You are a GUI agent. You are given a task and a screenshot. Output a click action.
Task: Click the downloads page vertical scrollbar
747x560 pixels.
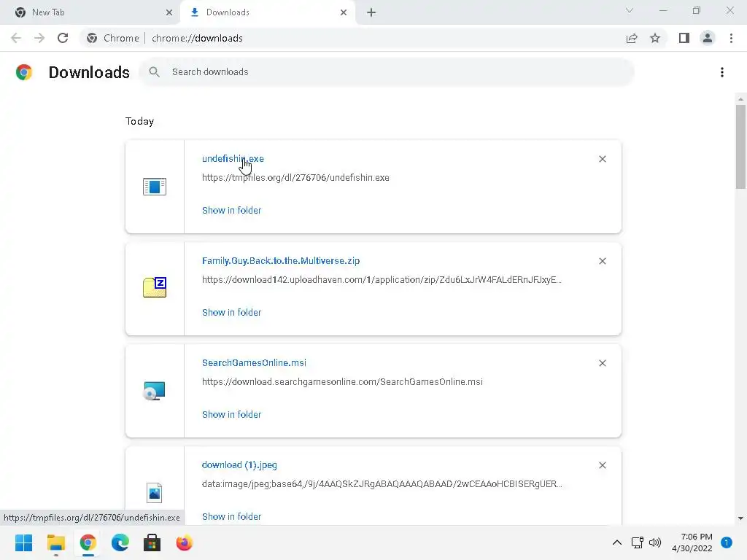[x=740, y=146]
